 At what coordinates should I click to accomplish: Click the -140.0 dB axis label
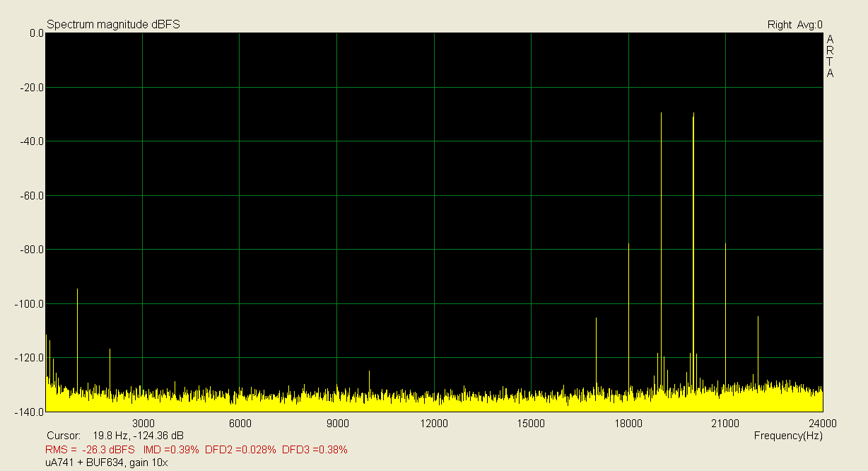(30, 412)
